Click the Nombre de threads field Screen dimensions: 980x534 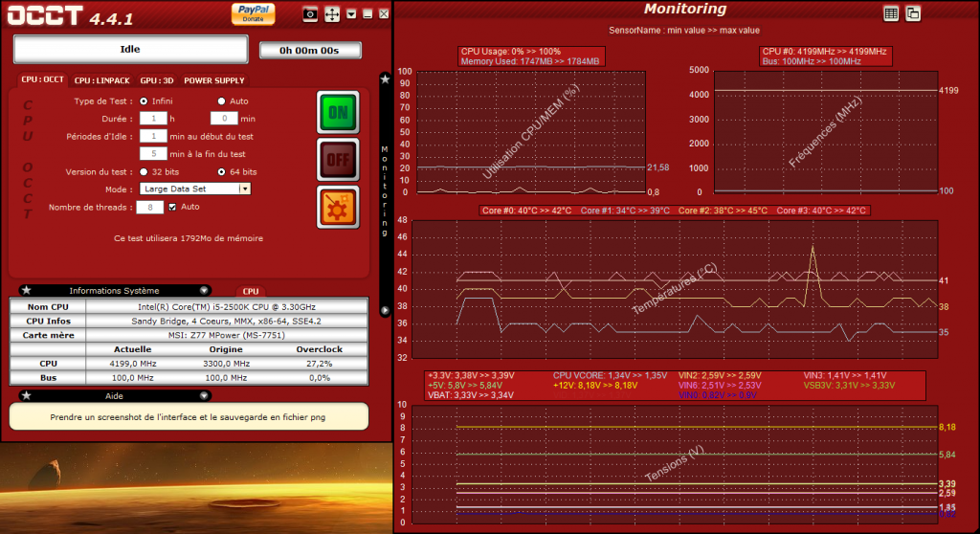(150, 207)
